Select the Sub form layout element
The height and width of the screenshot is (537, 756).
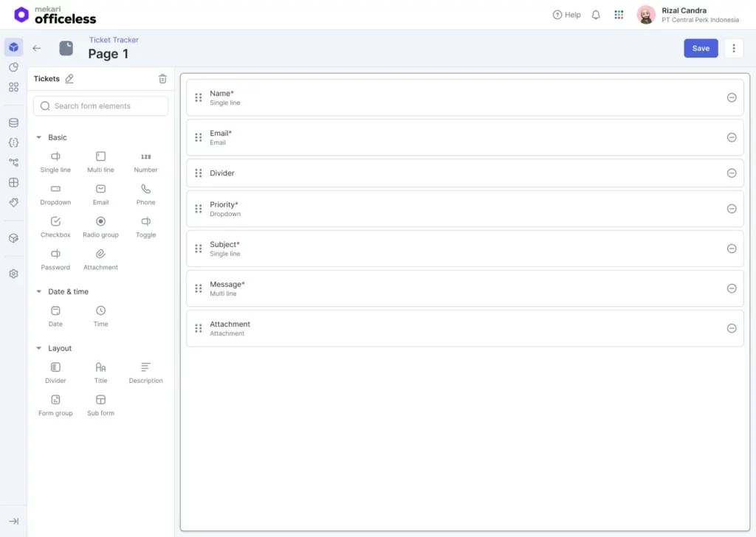[100, 405]
